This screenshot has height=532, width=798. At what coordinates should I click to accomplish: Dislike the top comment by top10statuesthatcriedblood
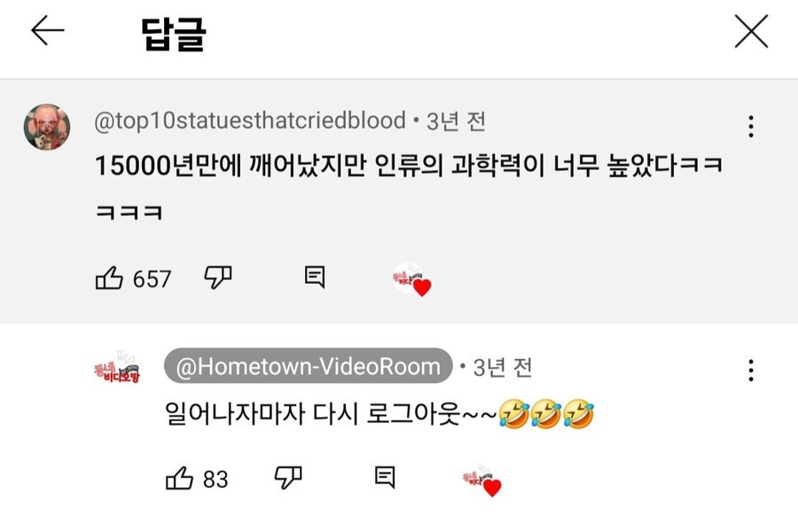point(218,278)
